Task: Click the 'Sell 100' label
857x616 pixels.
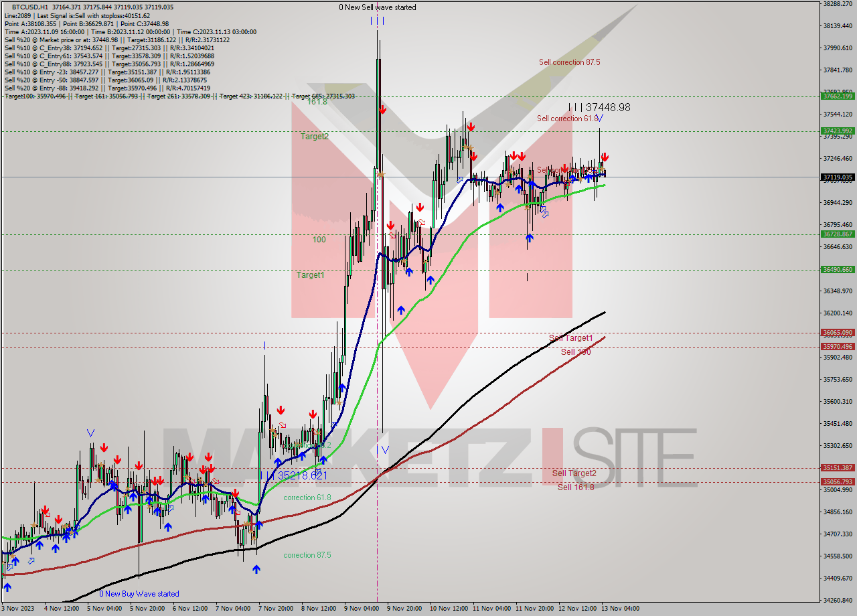Action: (576, 352)
